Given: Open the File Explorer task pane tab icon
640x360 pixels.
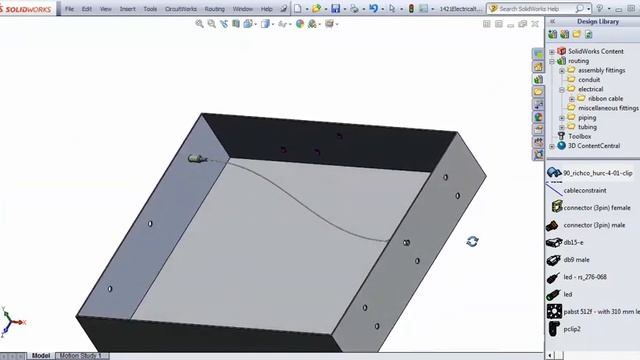Looking at the screenshot, I should click(x=538, y=92).
